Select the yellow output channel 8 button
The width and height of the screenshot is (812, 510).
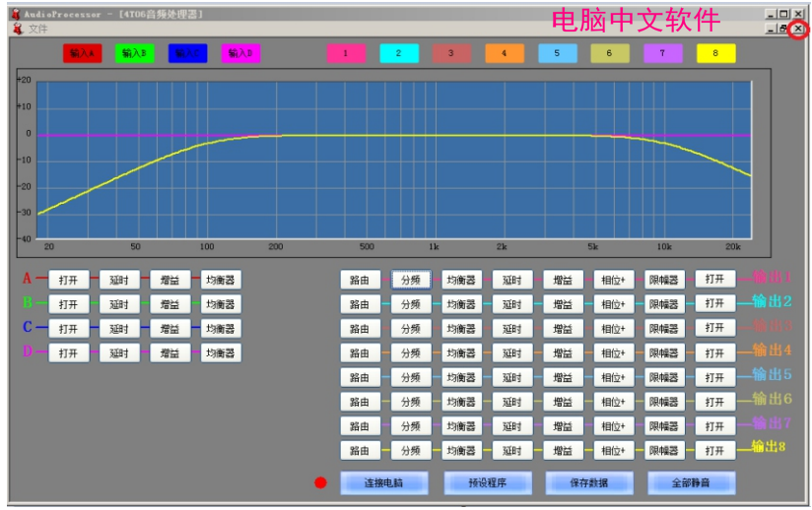[x=715, y=53]
